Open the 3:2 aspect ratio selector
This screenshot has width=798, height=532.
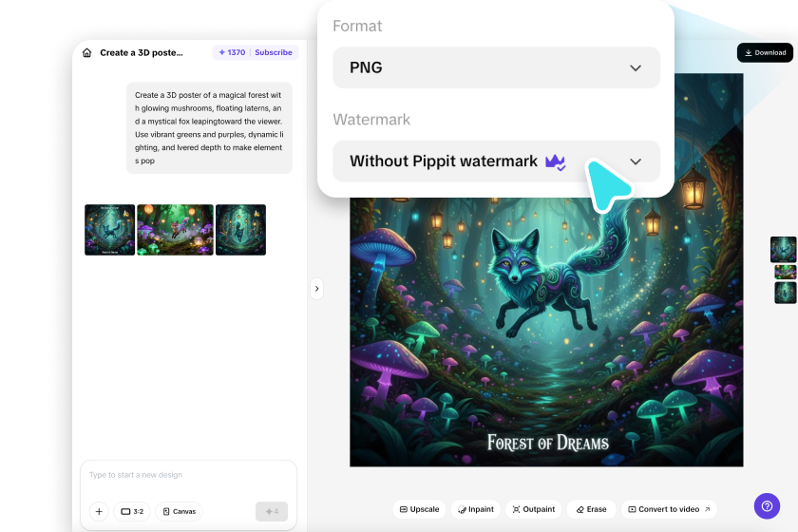pyautogui.click(x=132, y=511)
